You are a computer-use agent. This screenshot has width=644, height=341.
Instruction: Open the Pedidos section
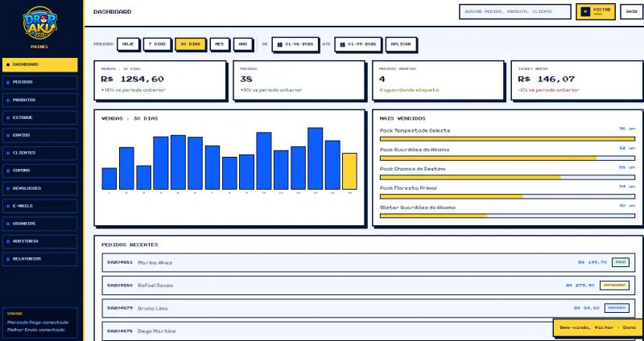pyautogui.click(x=39, y=83)
